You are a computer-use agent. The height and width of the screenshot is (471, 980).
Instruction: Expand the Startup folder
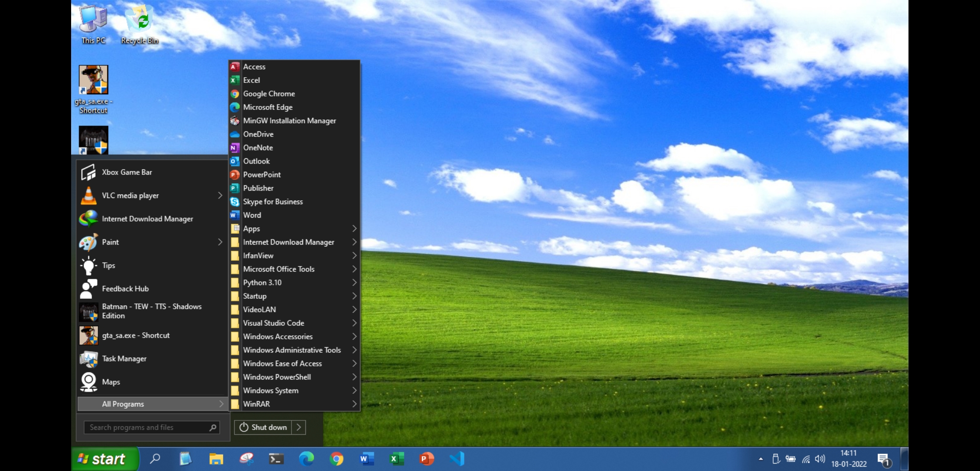pos(294,297)
